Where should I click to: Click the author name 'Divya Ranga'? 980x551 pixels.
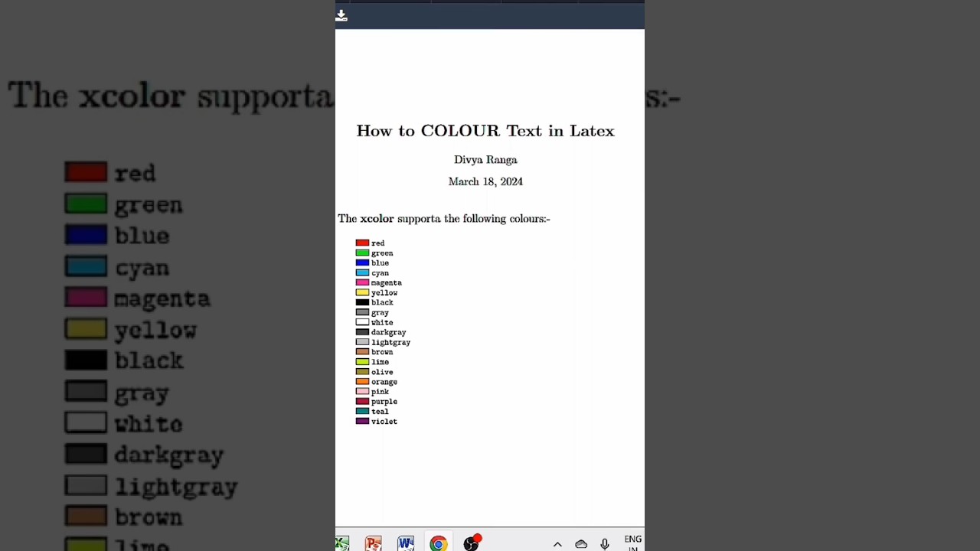tap(485, 160)
